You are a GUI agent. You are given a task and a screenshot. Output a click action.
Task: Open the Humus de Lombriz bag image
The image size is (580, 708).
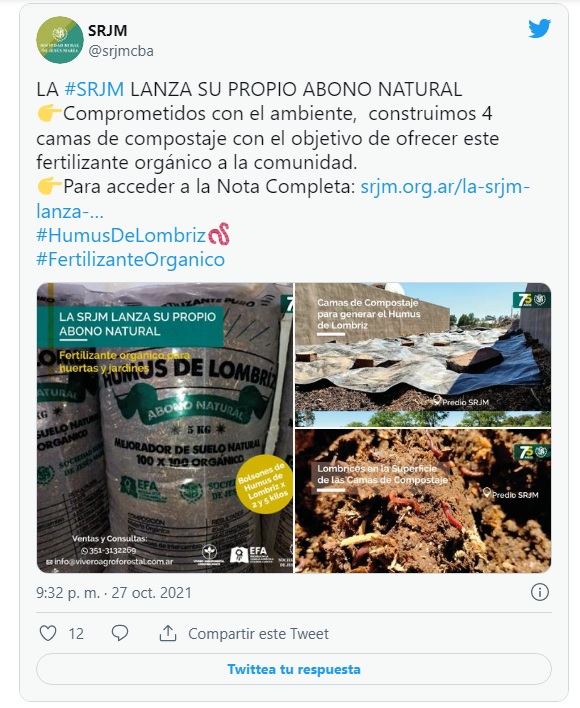click(165, 428)
